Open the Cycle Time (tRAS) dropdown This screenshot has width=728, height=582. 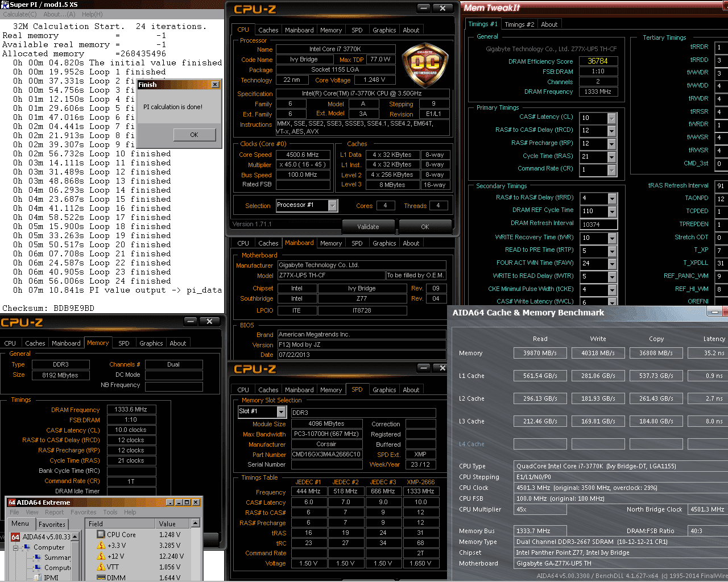(x=612, y=157)
